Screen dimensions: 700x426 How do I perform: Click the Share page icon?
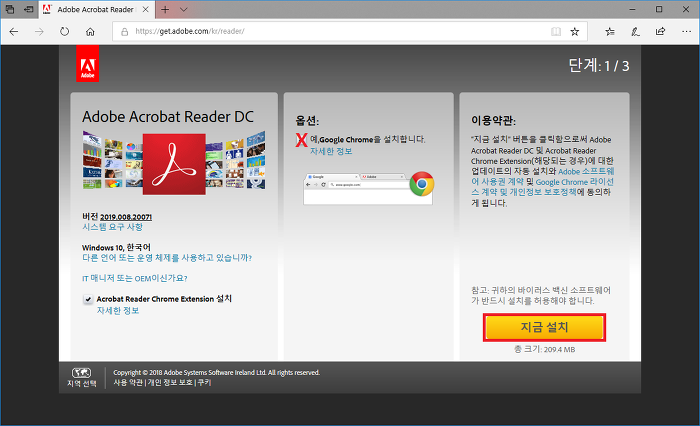[660, 31]
